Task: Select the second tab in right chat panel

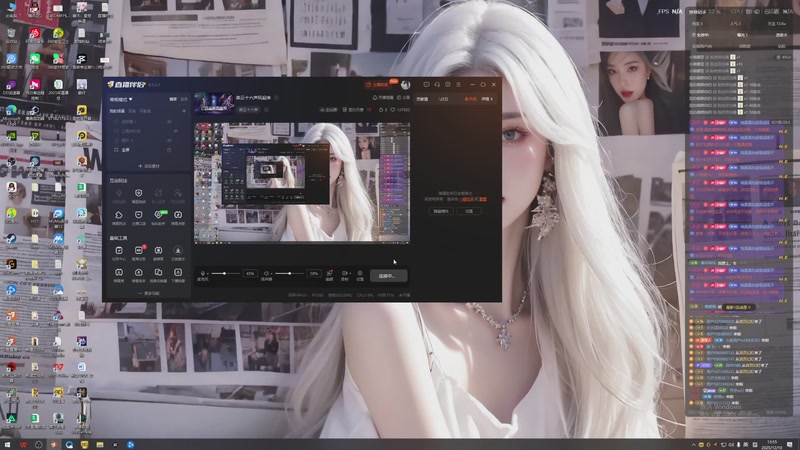Action: (444, 99)
